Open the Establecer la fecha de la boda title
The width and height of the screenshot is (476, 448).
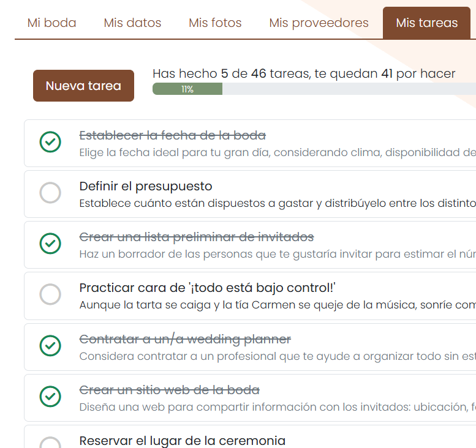(x=172, y=135)
